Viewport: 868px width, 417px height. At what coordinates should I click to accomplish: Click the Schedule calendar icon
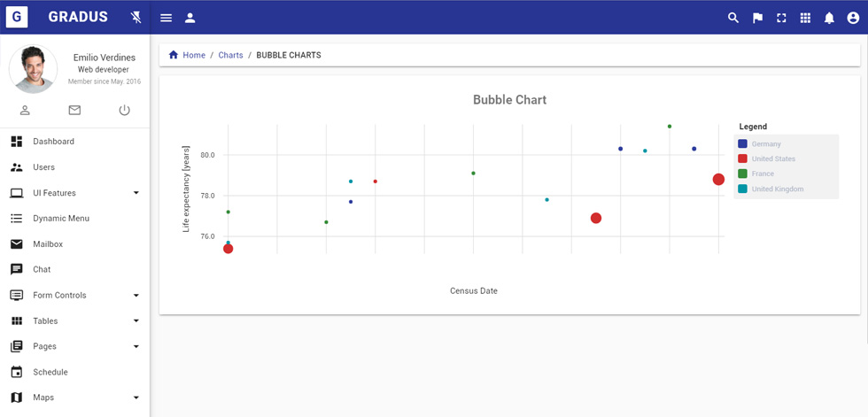[17, 372]
